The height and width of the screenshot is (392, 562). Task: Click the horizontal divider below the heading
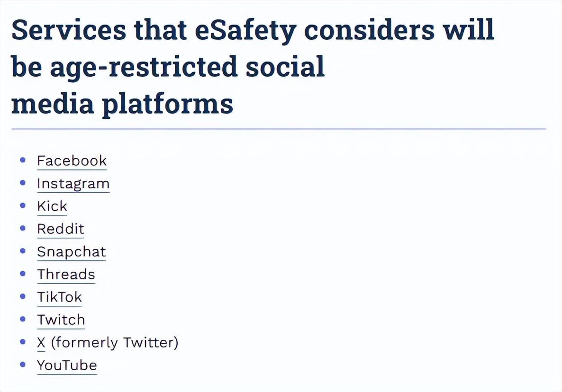point(279,129)
